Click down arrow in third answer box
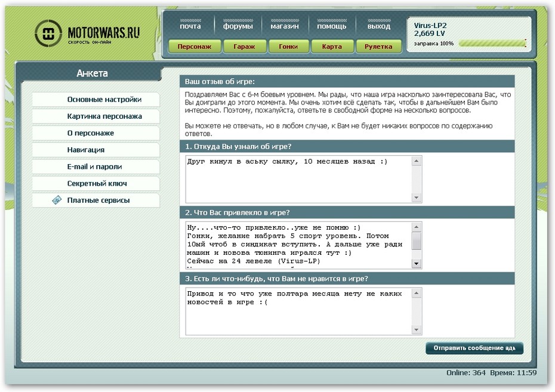This screenshot has width=555, height=392. [417, 330]
